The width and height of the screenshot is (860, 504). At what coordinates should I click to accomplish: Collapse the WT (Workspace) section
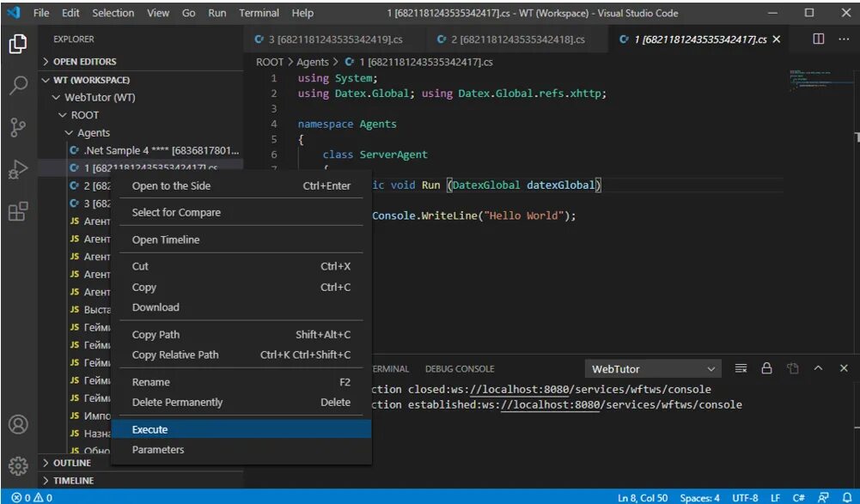(142, 80)
